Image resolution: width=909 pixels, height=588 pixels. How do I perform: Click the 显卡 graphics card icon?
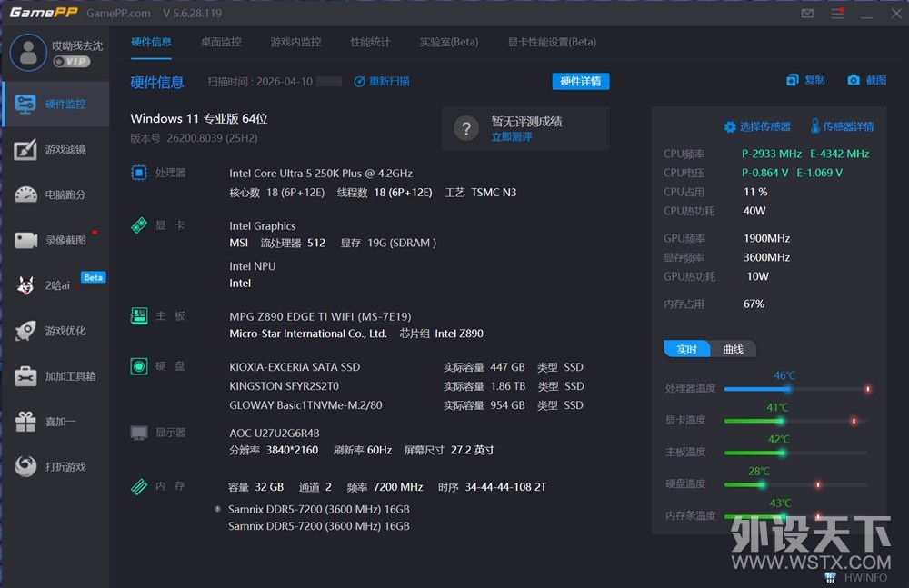(x=138, y=225)
